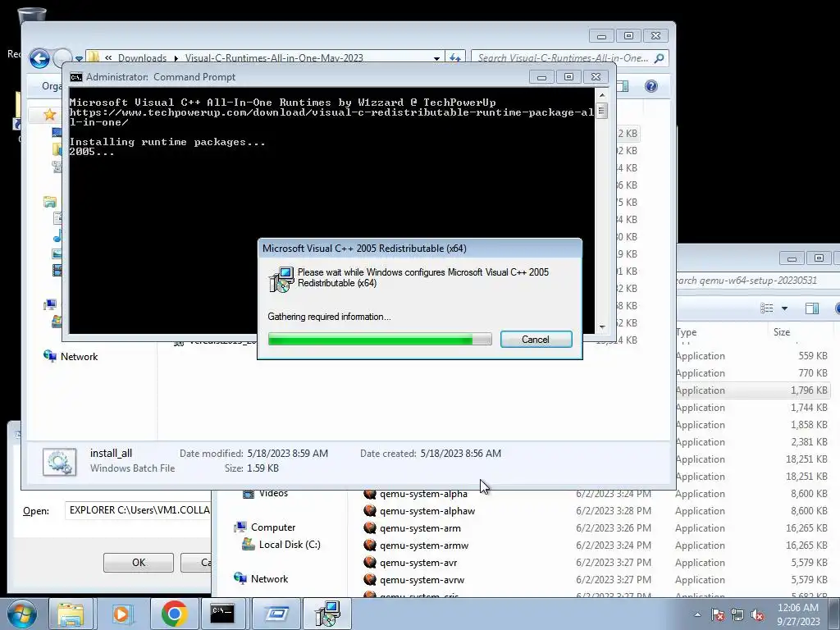Viewport: 840px width, 630px height.
Task: Click Favorites star in Visual-C-Runtimes navigation pane
Action: [50, 114]
